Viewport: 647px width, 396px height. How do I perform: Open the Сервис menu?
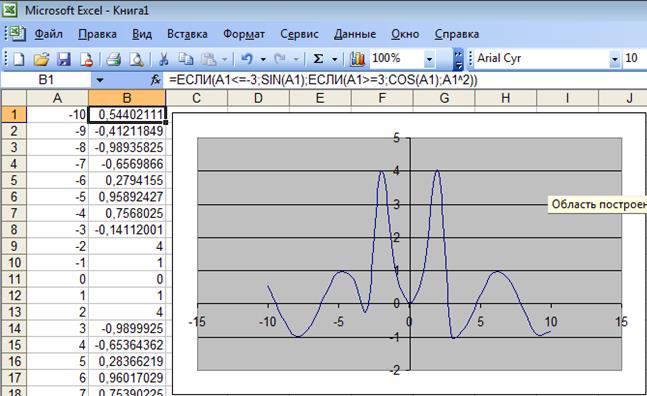[299, 34]
